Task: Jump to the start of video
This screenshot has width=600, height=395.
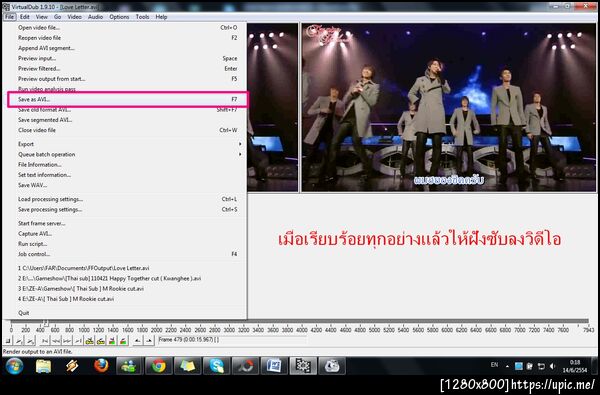Action: (45, 341)
